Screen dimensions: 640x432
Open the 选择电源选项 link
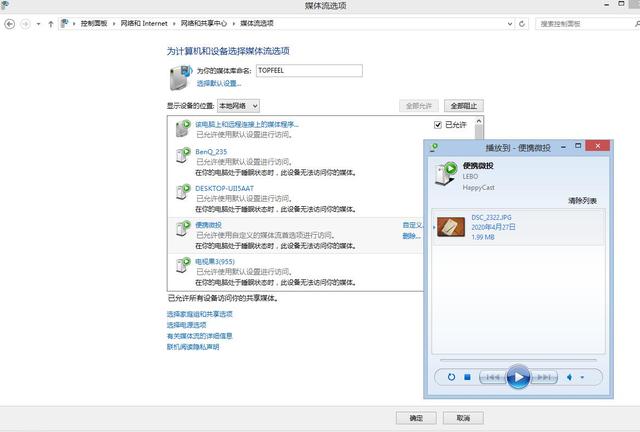point(187,325)
